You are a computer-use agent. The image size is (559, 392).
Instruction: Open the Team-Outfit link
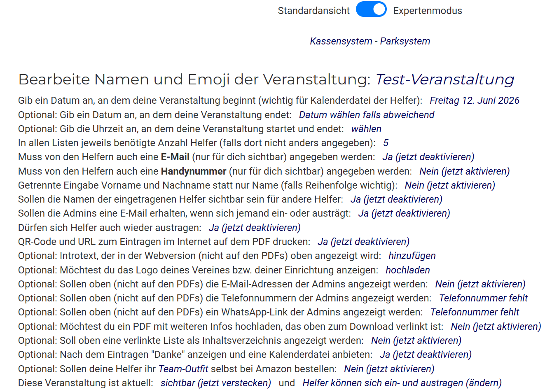[183, 369]
